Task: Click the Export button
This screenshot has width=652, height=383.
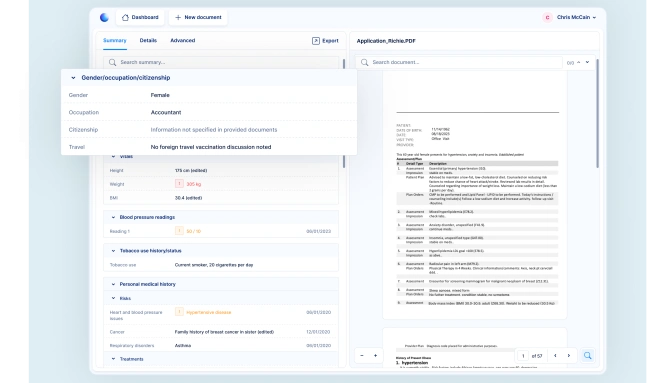Action: pos(325,41)
